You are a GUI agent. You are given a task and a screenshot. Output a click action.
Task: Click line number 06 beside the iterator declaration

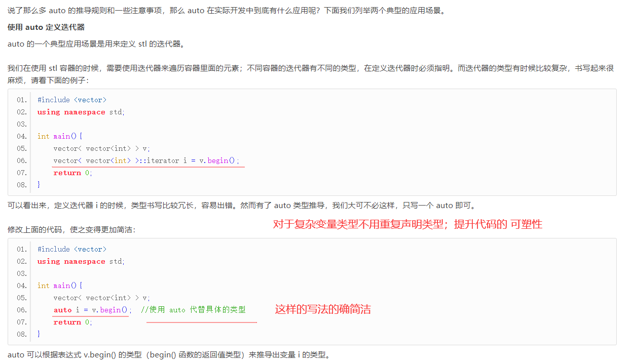(x=21, y=160)
